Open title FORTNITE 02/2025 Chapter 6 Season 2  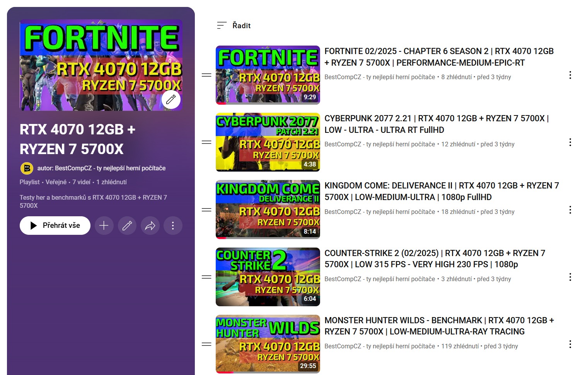(x=439, y=57)
